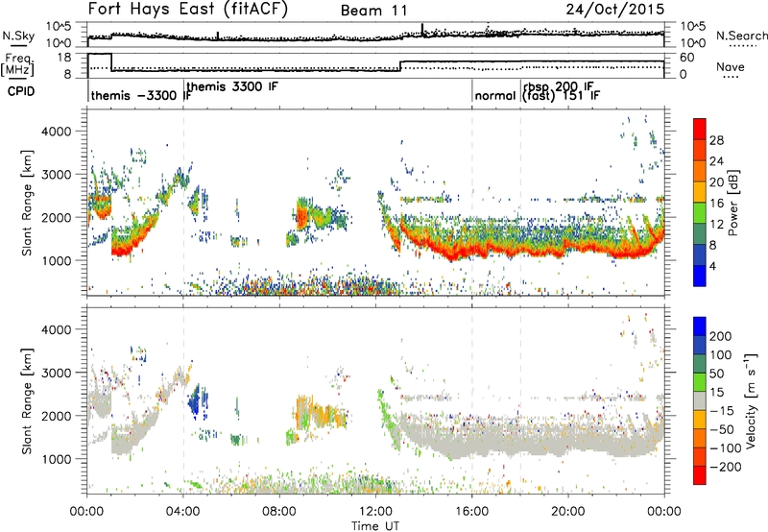Click the strong red backscatter band near 16:00
Image resolution: width=768 pixels, height=532 pixels.
click(x=470, y=250)
